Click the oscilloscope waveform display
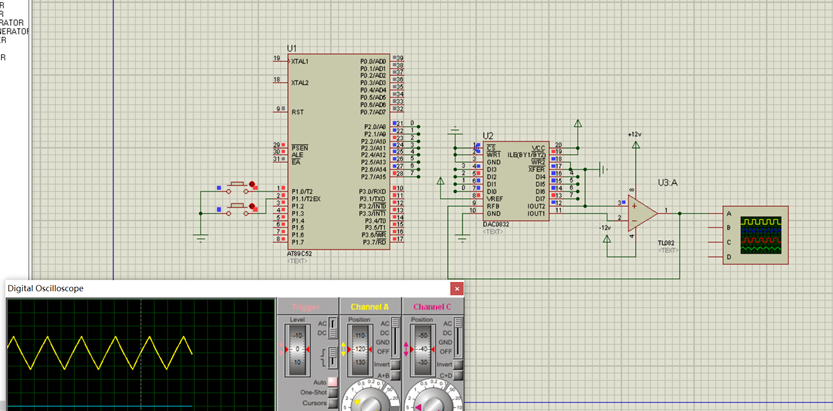833x411 pixels. tap(141, 355)
